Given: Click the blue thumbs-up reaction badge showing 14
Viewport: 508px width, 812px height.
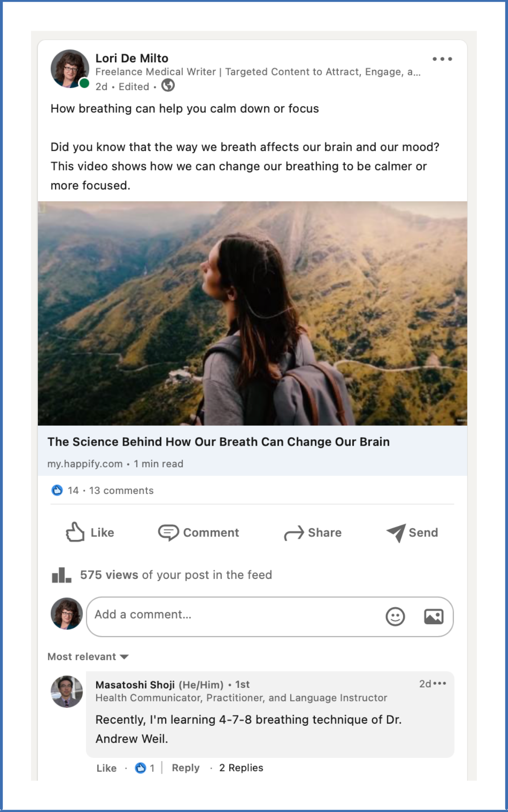Looking at the screenshot, I should [x=57, y=490].
